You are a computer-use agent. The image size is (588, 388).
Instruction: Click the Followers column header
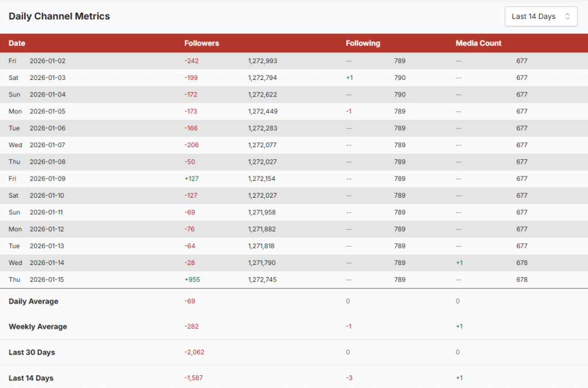(x=202, y=43)
